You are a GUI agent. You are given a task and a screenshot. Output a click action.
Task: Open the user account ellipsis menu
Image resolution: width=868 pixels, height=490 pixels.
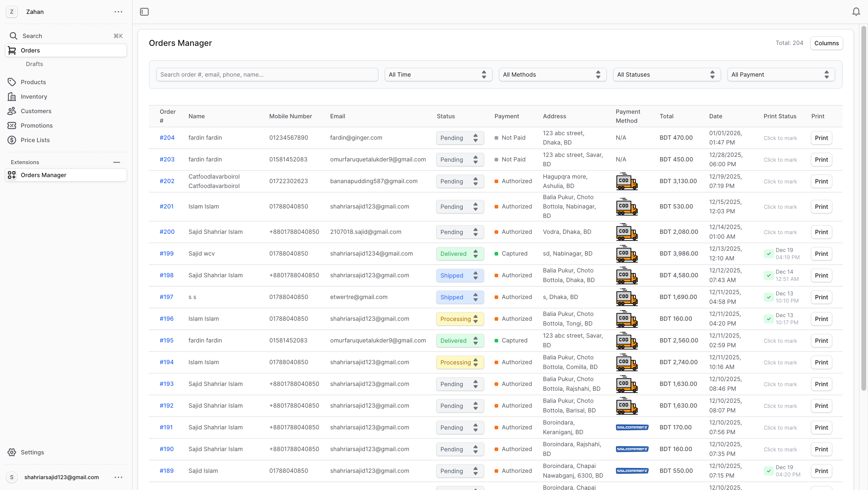pos(118,477)
